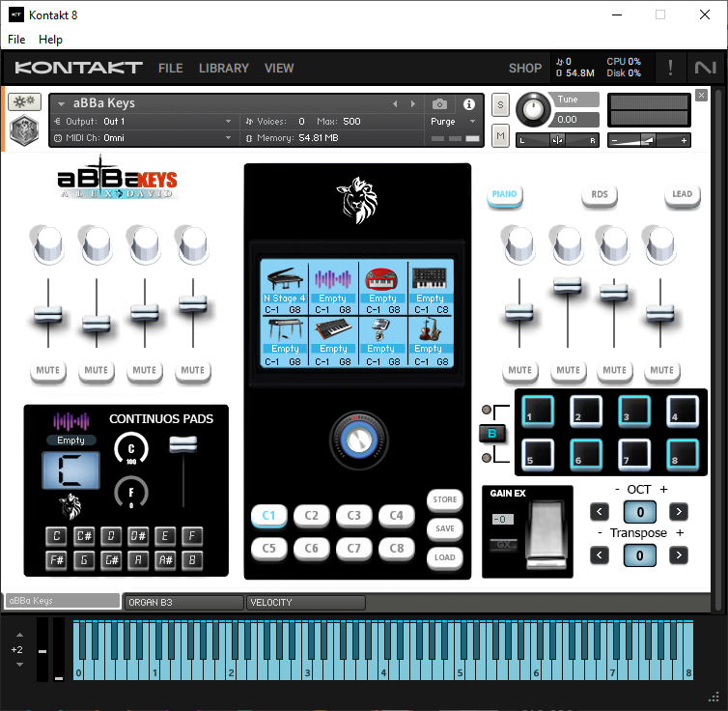Click the instrument volume slider
This screenshot has height=711, width=728.
pos(649,140)
